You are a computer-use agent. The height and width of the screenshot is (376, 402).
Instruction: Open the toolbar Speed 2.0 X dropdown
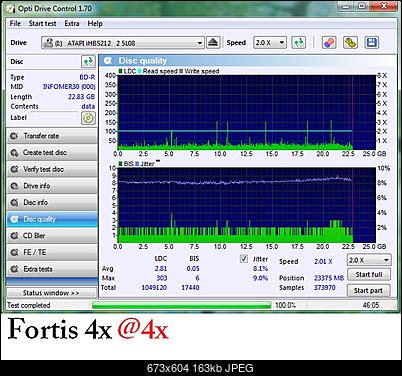click(270, 43)
